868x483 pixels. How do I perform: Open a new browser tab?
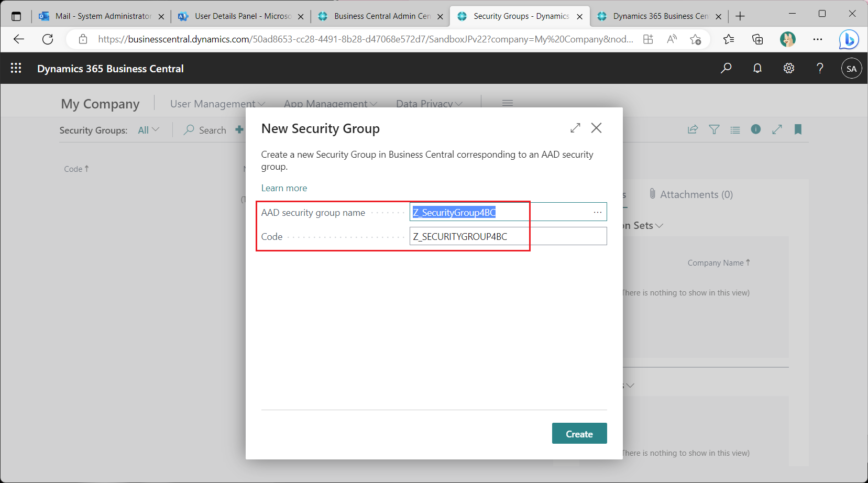click(x=740, y=16)
